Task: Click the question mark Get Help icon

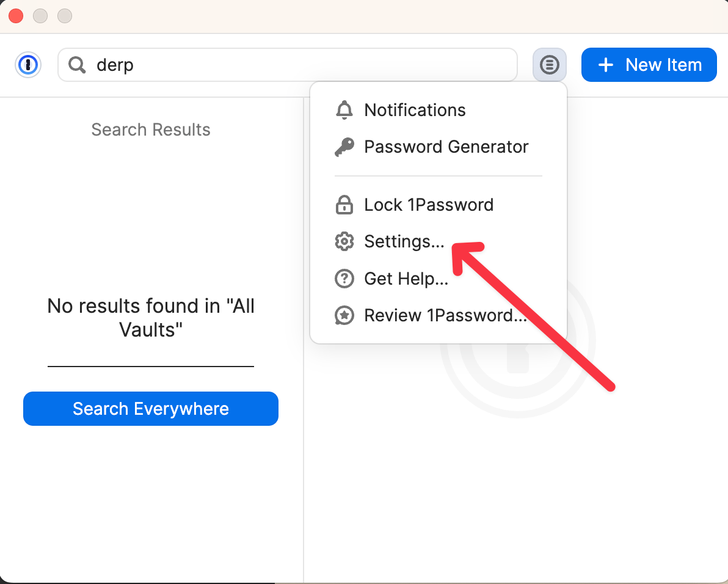Action: pyautogui.click(x=344, y=279)
